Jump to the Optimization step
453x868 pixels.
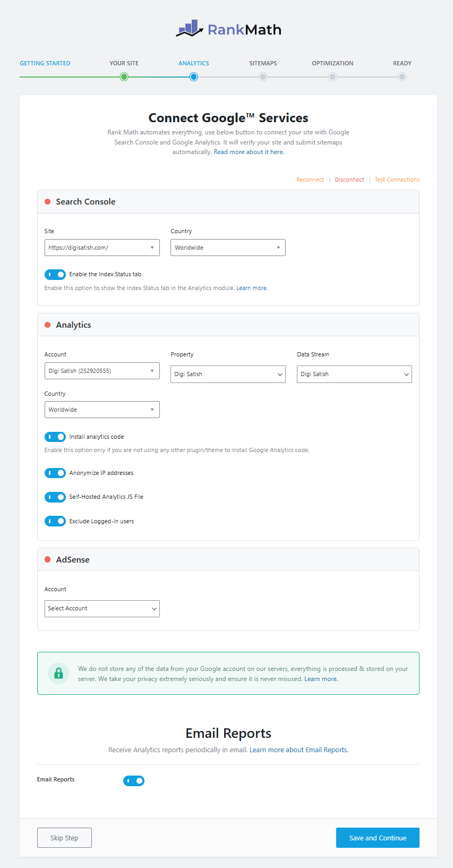[x=332, y=63]
